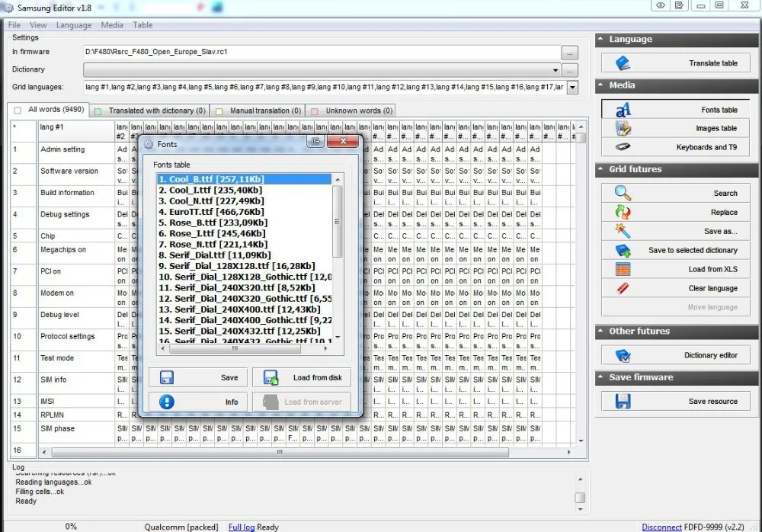Click the fonts list vertical scrollbar thumb
The height and width of the screenshot is (532, 762).
click(338, 221)
